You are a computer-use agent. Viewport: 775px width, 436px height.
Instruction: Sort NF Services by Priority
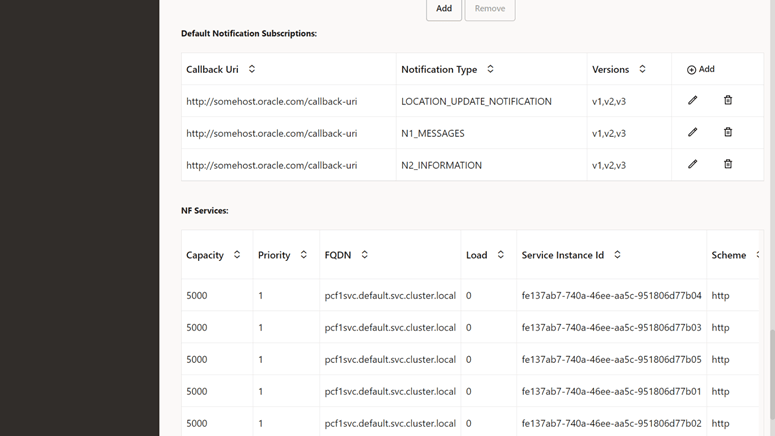click(304, 255)
